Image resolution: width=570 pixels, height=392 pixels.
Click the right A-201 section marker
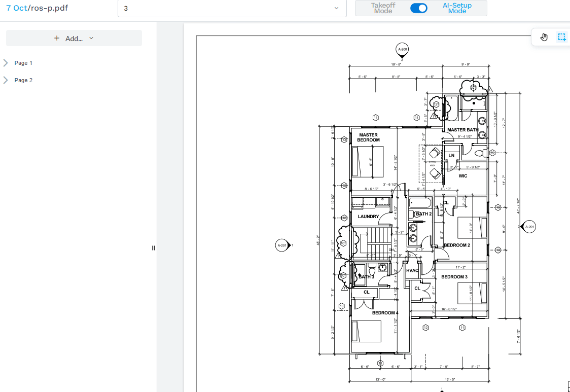pos(529,227)
